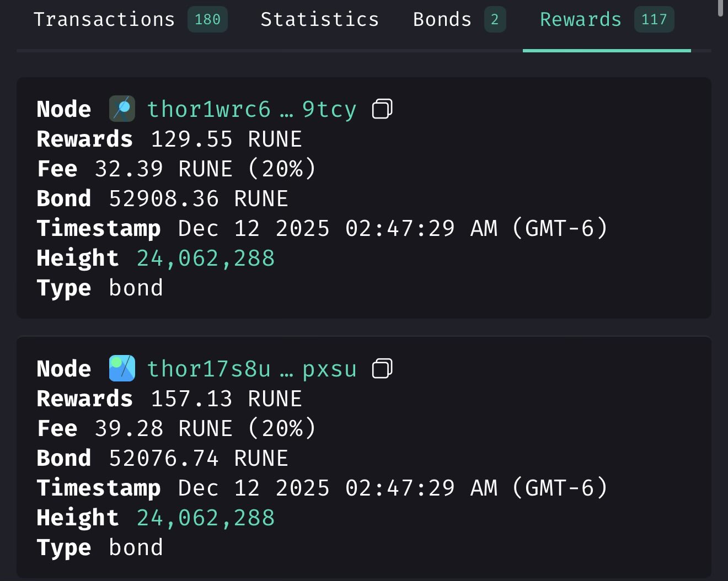The width and height of the screenshot is (728, 581).
Task: Open the Transactions tab
Action: coord(104,19)
